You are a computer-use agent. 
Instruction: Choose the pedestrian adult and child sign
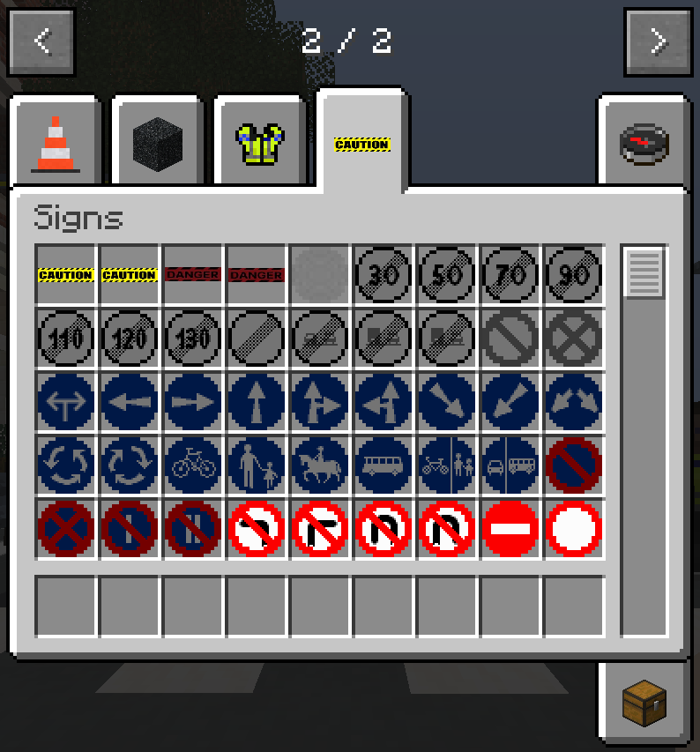[x=257, y=465]
